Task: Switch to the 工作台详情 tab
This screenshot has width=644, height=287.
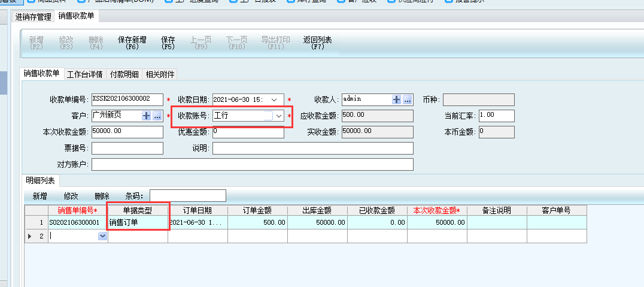Action: click(84, 74)
